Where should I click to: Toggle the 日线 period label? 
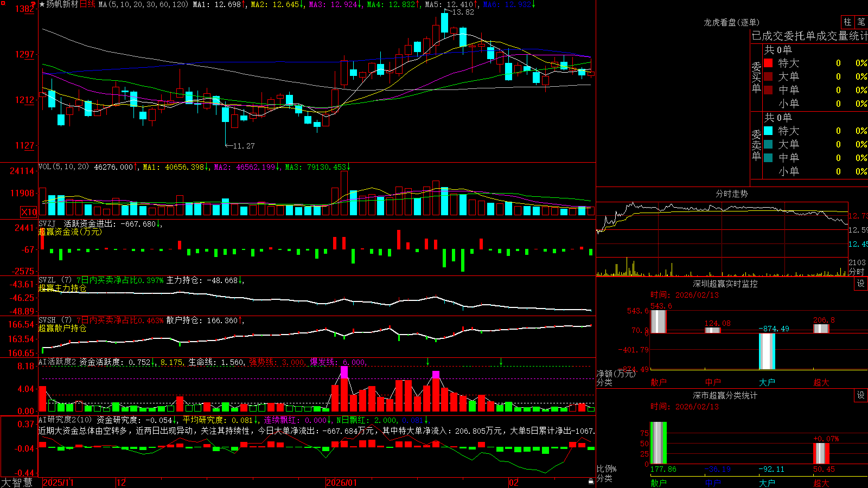[87, 4]
